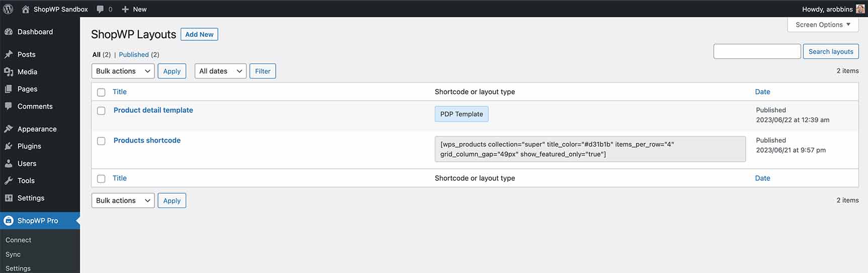Click the Appearance paintbrush icon

[x=9, y=129]
